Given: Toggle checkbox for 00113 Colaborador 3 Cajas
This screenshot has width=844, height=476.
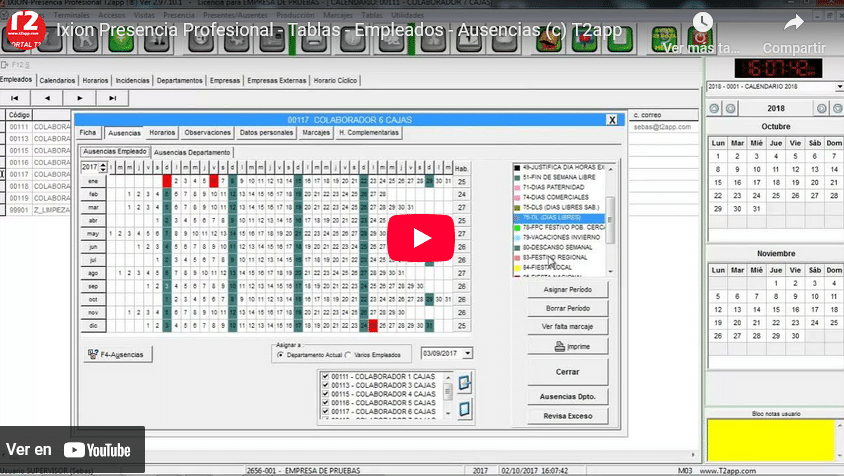Looking at the screenshot, I should pyautogui.click(x=325, y=385).
